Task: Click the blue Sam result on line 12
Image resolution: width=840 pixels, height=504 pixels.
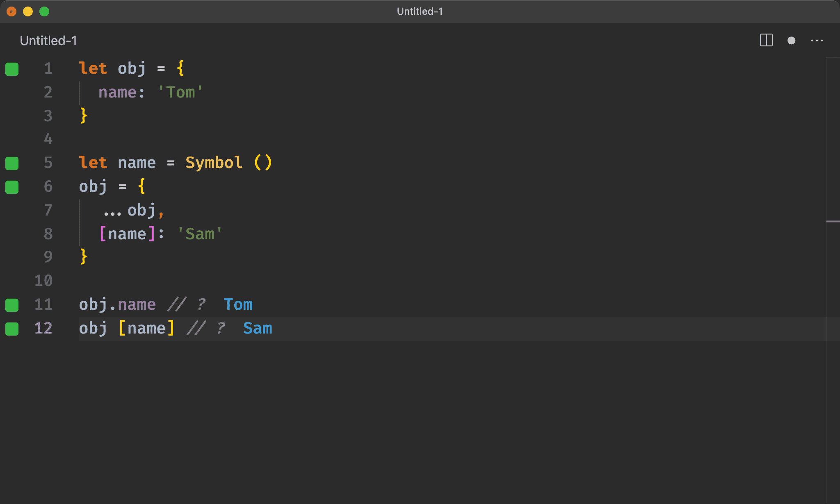Action: point(258,329)
